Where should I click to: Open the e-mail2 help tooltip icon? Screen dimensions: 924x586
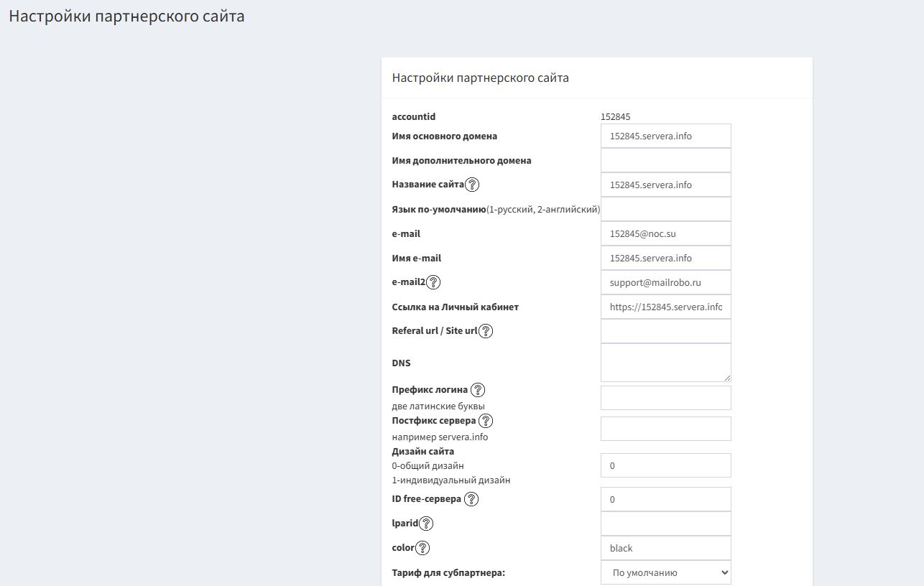coord(433,282)
